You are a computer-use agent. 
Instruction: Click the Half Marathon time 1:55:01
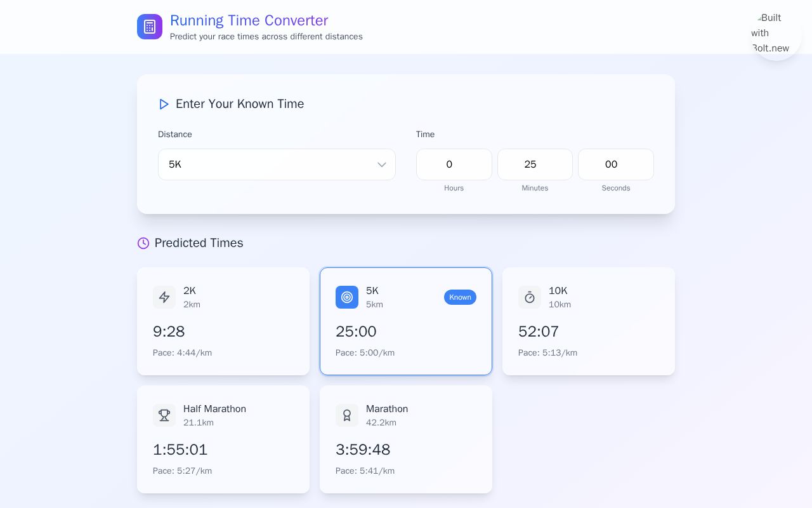(x=180, y=450)
